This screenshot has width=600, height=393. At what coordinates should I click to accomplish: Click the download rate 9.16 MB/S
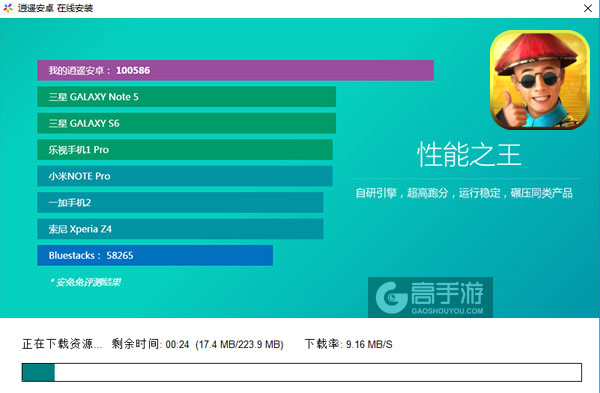(x=369, y=344)
